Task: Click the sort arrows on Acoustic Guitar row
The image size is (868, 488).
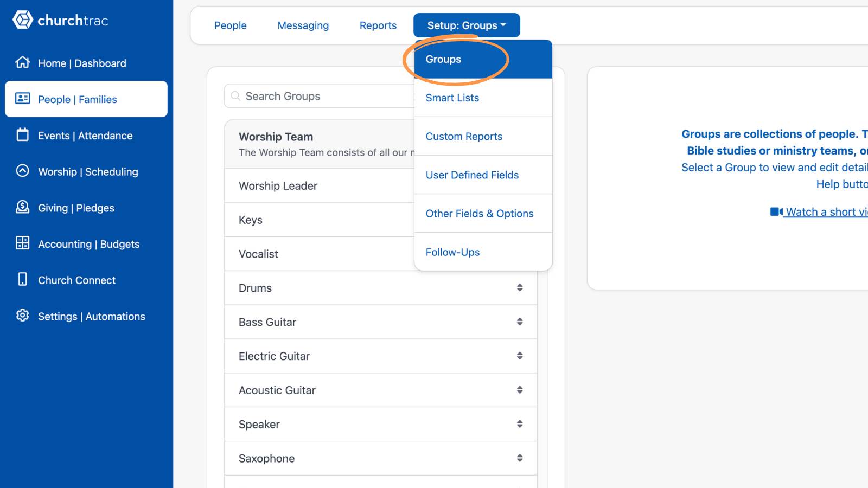Action: coord(520,390)
